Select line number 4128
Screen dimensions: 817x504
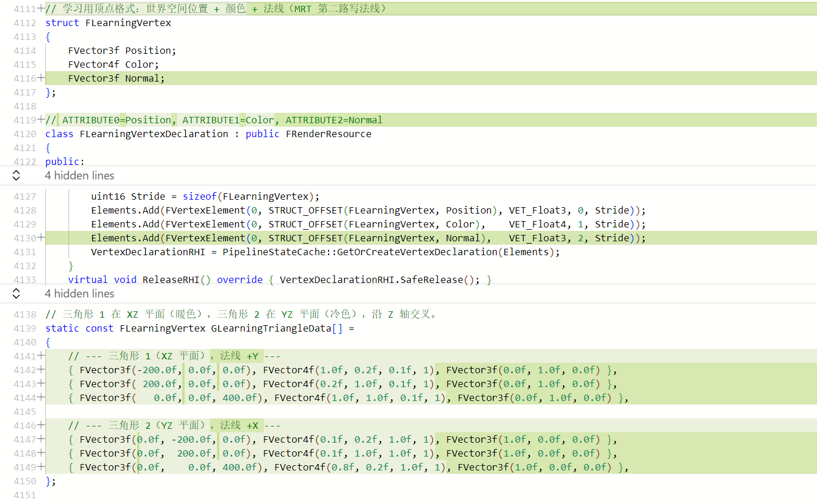(25, 210)
